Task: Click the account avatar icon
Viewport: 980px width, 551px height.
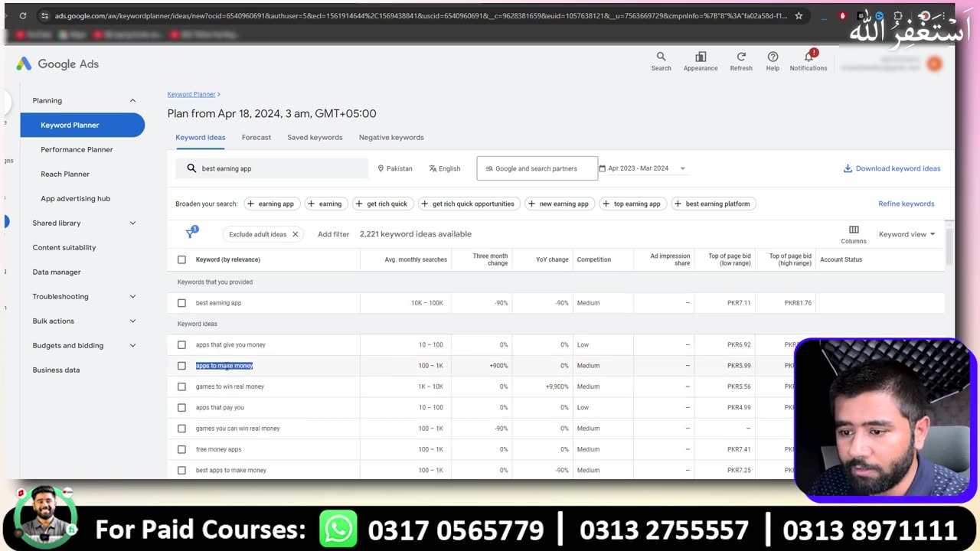Action: (934, 64)
